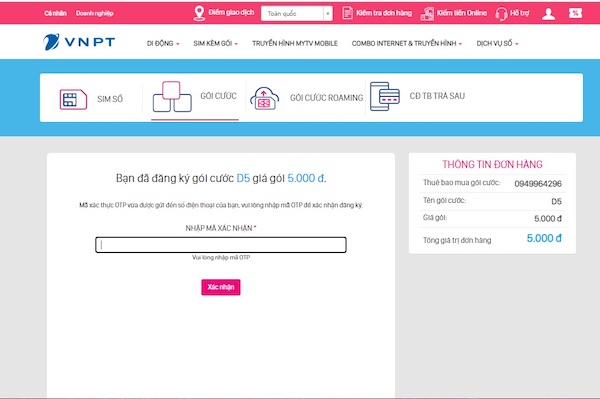Focus the OTP confirmation code field
The height and width of the screenshot is (399, 600).
pyautogui.click(x=221, y=245)
